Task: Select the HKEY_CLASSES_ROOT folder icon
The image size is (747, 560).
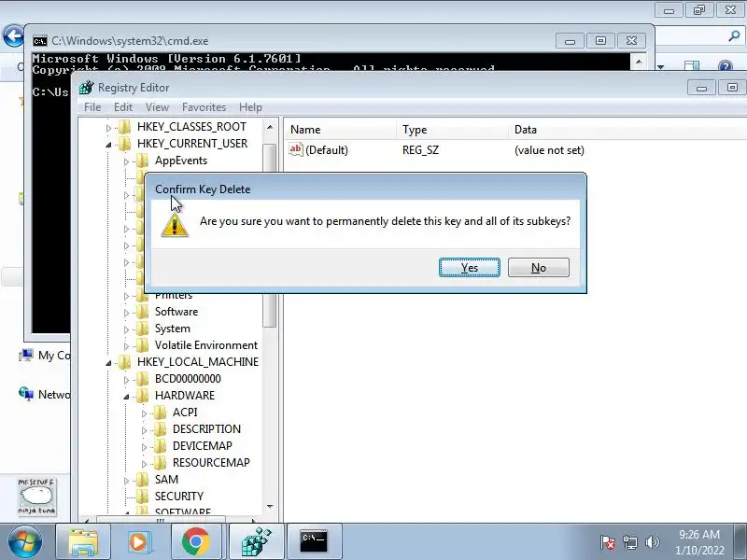Action: 124,127
